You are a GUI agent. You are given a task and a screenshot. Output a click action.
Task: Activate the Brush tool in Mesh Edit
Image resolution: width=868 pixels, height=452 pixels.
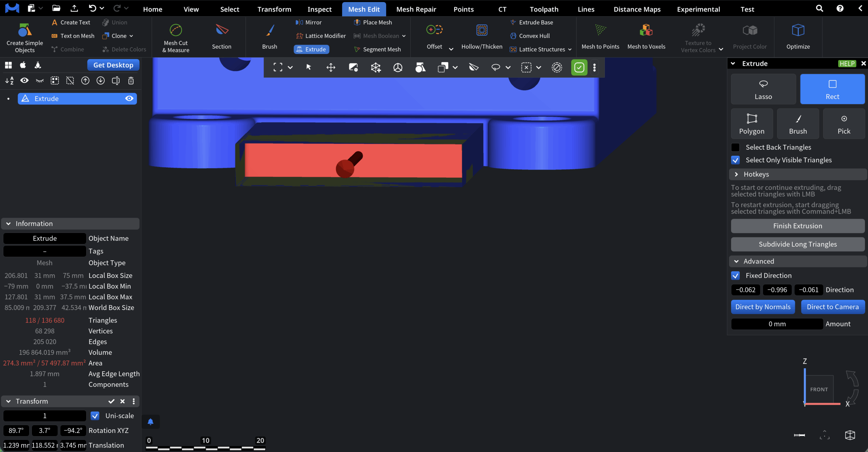coord(269,37)
